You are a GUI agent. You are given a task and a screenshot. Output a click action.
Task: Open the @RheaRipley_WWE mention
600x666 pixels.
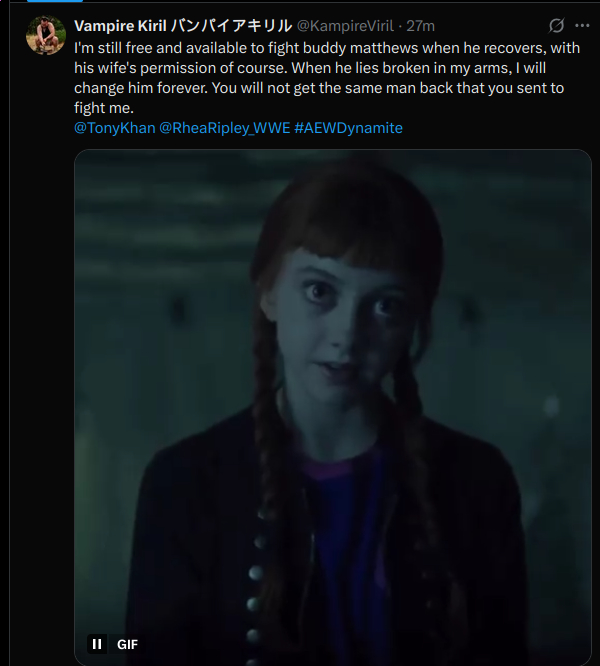pyautogui.click(x=224, y=128)
